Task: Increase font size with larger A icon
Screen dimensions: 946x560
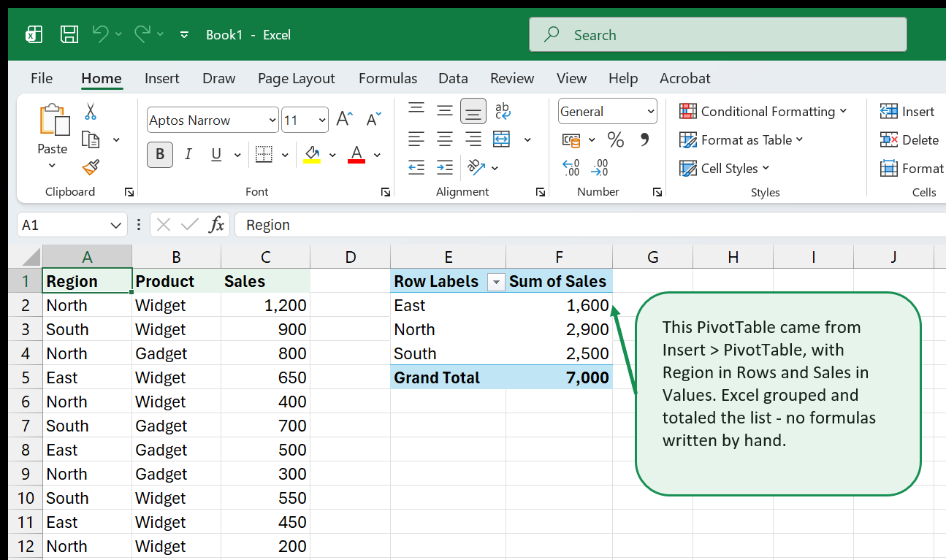Action: [345, 120]
